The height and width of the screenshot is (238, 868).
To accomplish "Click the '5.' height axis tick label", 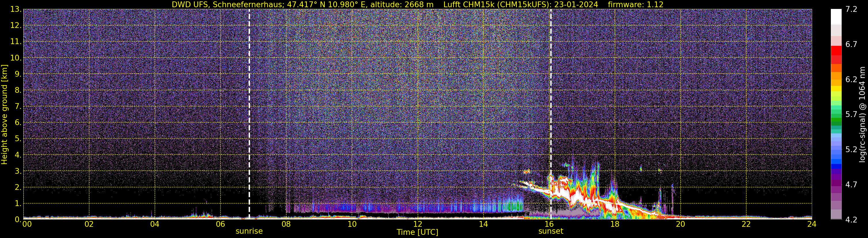I will click(x=18, y=139).
